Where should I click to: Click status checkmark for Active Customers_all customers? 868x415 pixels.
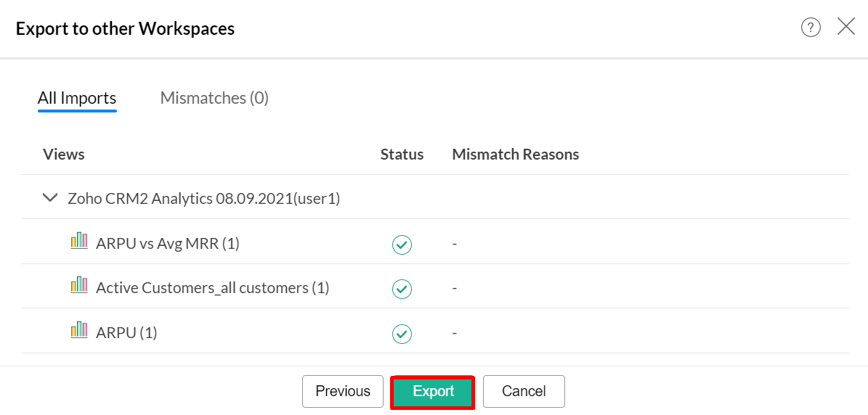tap(402, 289)
